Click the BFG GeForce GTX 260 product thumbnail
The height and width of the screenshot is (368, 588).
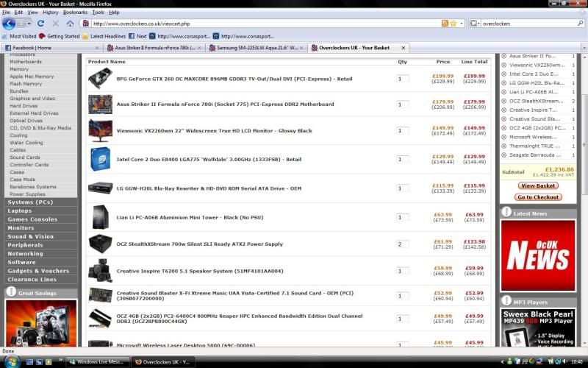[x=100, y=79]
